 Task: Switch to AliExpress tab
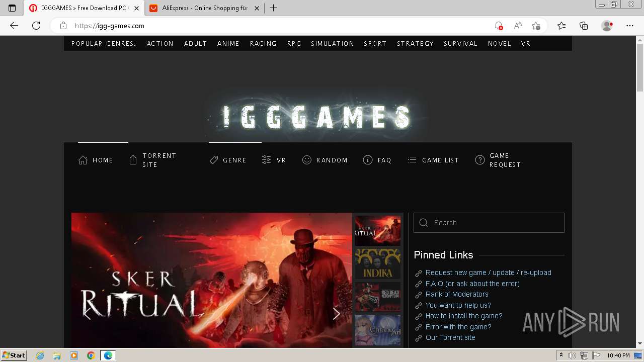point(205,8)
